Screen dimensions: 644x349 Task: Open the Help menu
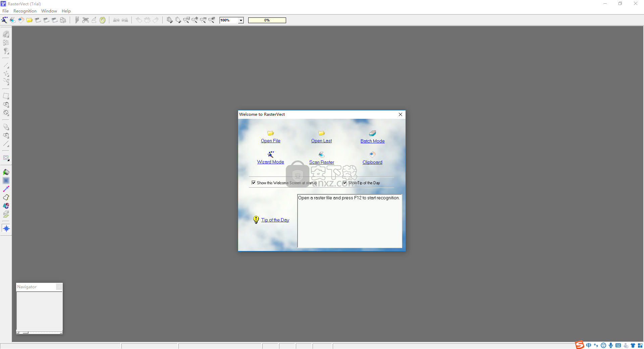(x=66, y=11)
